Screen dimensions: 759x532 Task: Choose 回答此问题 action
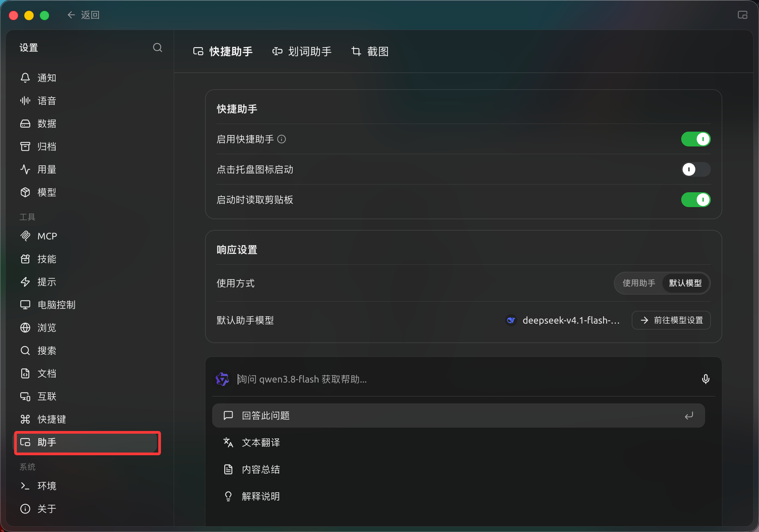click(x=458, y=415)
